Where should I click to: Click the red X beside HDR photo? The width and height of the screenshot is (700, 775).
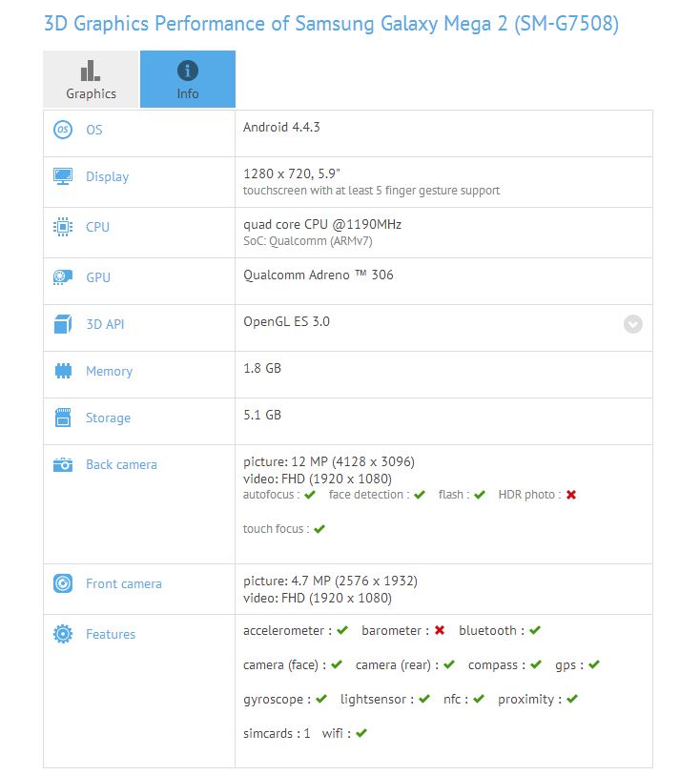tap(571, 495)
